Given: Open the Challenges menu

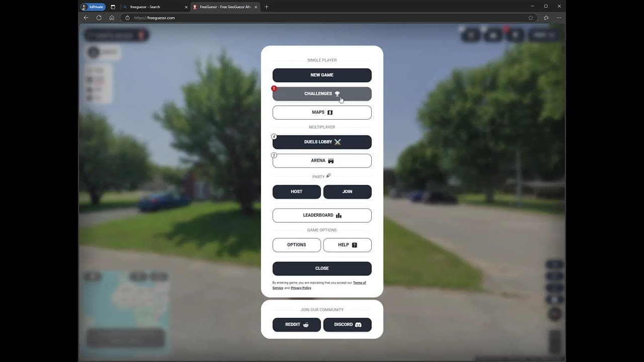Looking at the screenshot, I should 322,94.
